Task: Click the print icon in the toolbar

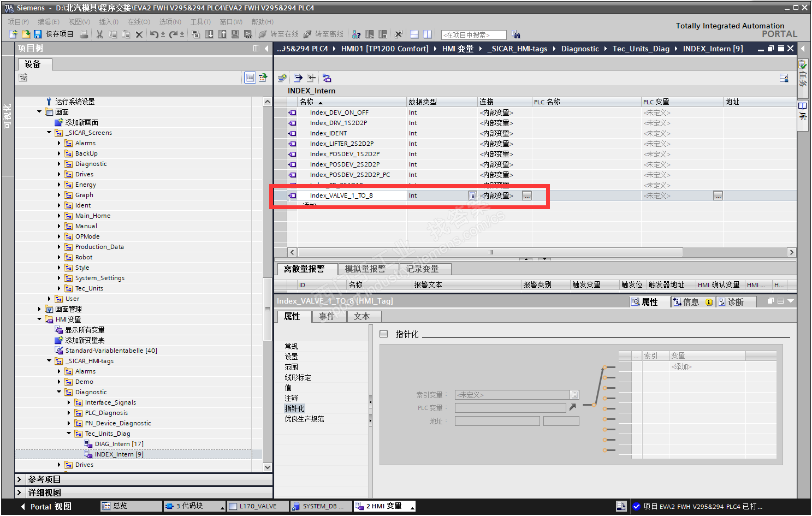Action: (x=84, y=34)
